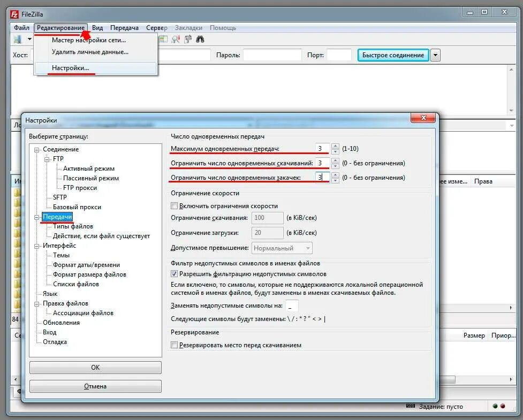Open the Файл menu
Image resolution: width=523 pixels, height=420 pixels.
click(x=22, y=28)
